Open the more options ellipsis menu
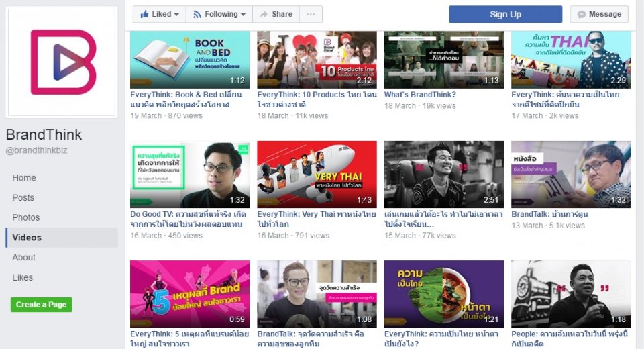The height and width of the screenshot is (349, 644). tap(310, 14)
